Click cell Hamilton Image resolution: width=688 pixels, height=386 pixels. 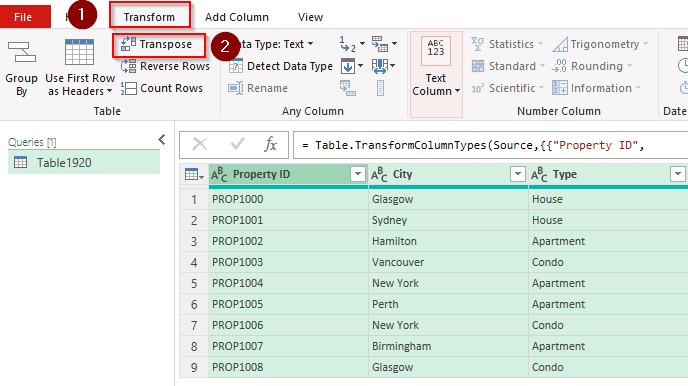coord(448,241)
